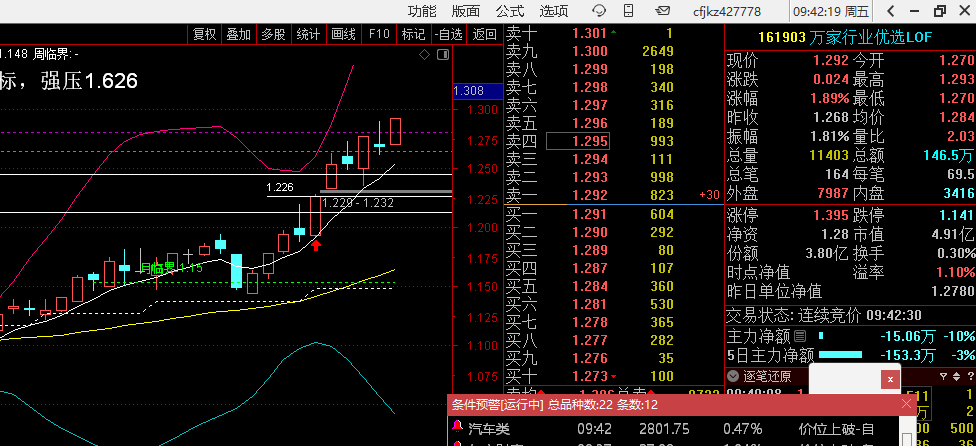
Task: Click the green 月临界 1.15 label
Action: pyautogui.click(x=172, y=268)
